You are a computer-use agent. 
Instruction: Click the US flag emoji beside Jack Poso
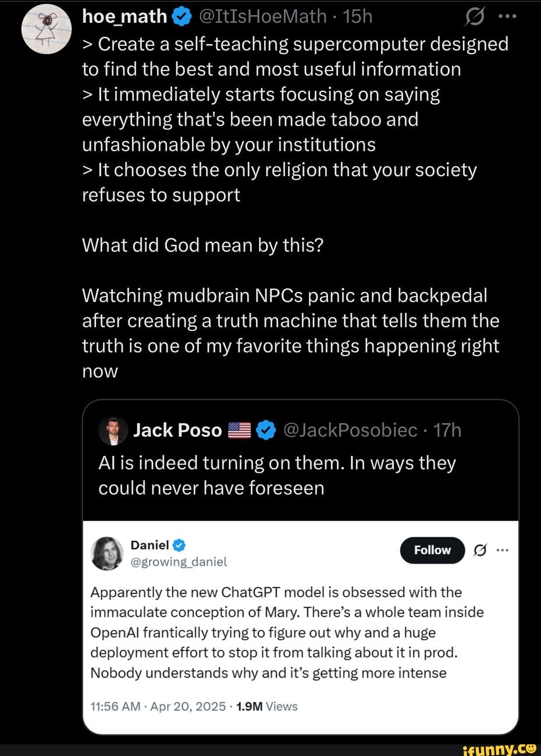pyautogui.click(x=239, y=430)
